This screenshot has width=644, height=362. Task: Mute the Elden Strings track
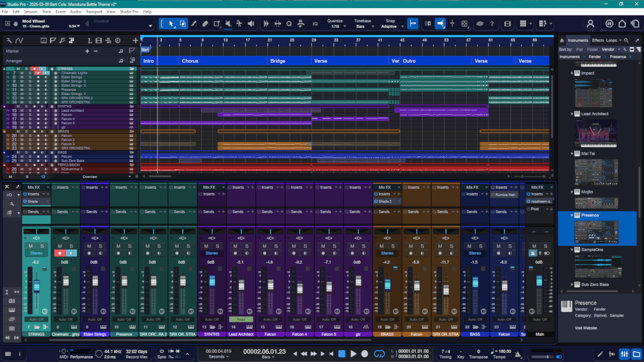[21, 77]
